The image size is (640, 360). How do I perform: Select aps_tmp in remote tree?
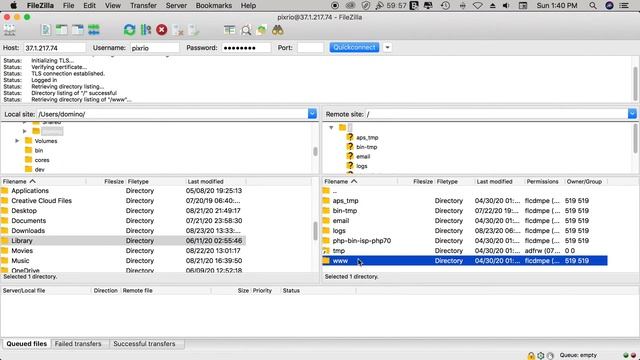click(x=367, y=138)
